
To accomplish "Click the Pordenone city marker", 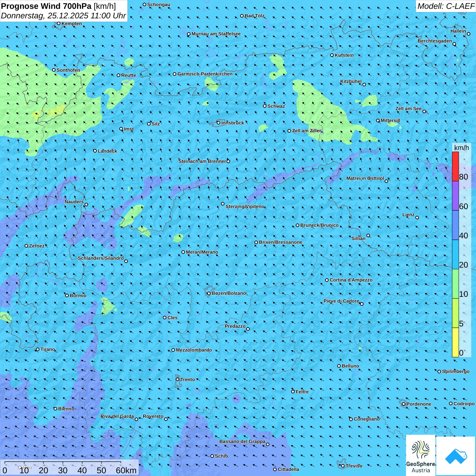I will [x=404, y=404].
